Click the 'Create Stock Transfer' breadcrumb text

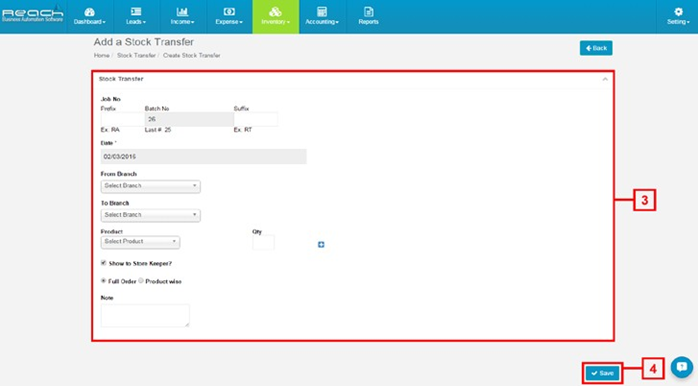point(191,56)
